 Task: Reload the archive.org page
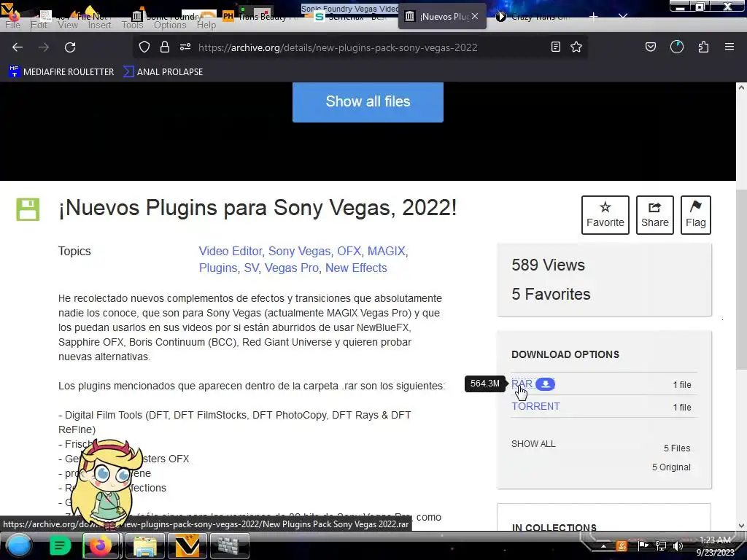(70, 47)
